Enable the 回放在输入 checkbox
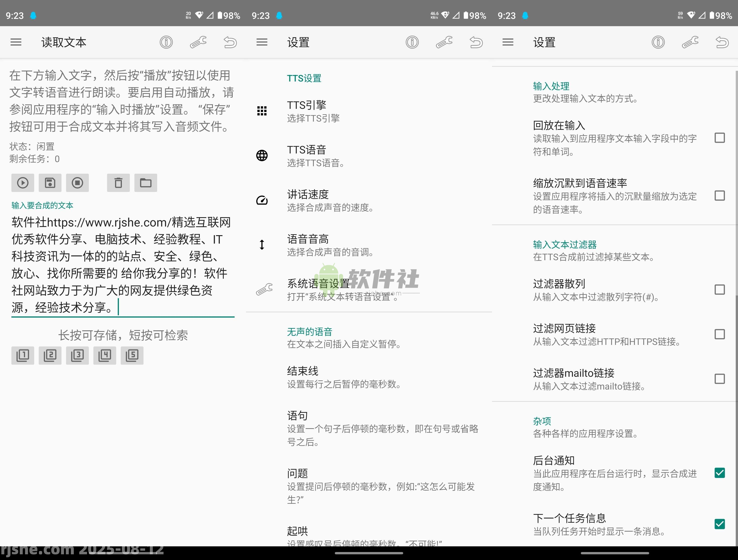Viewport: 738px width, 560px height. pyautogui.click(x=719, y=138)
